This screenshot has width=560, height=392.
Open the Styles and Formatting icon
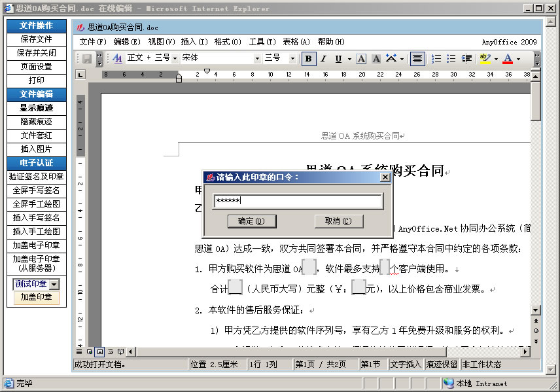tap(117, 59)
